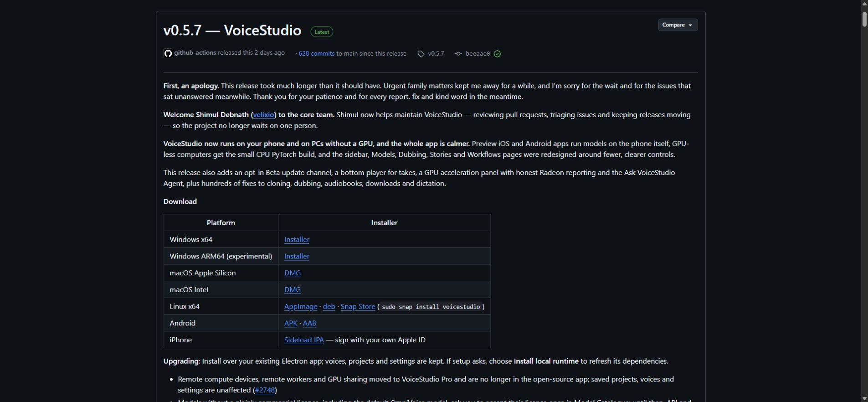Click the page scrollbar thumb
868x402 pixels.
tap(864, 19)
